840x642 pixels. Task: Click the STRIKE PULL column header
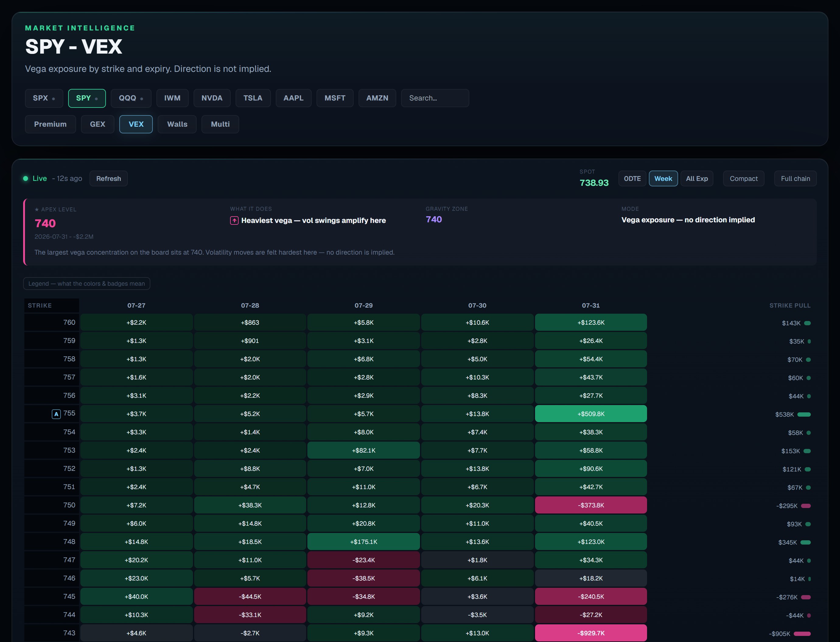[789, 305]
